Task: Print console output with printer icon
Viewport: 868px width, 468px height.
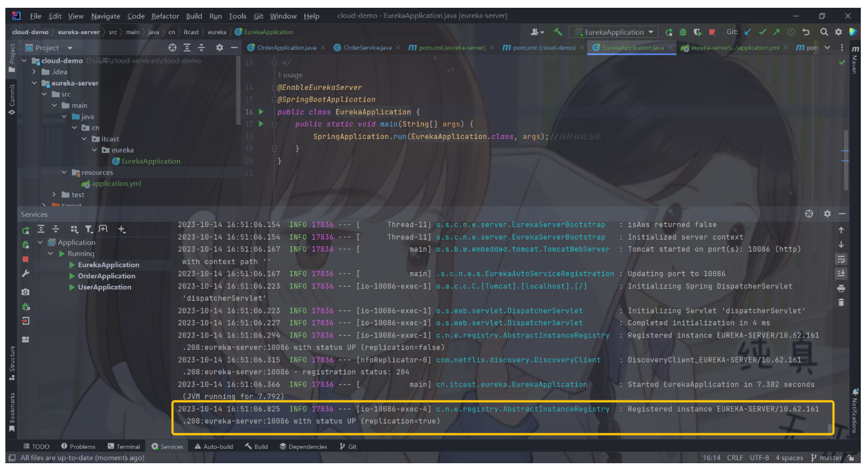Action: tap(841, 288)
